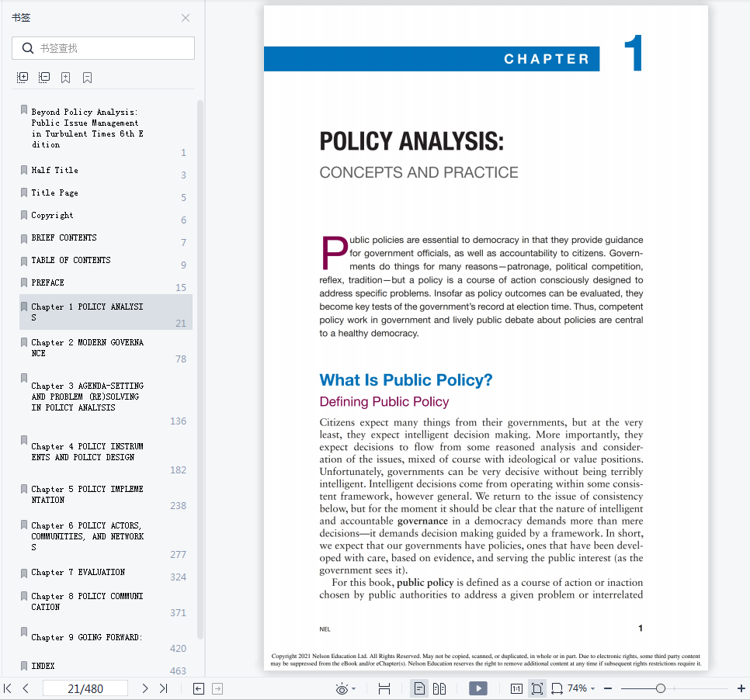
Task: Click the CHAPTER banner on the page
Action: pyautogui.click(x=432, y=59)
